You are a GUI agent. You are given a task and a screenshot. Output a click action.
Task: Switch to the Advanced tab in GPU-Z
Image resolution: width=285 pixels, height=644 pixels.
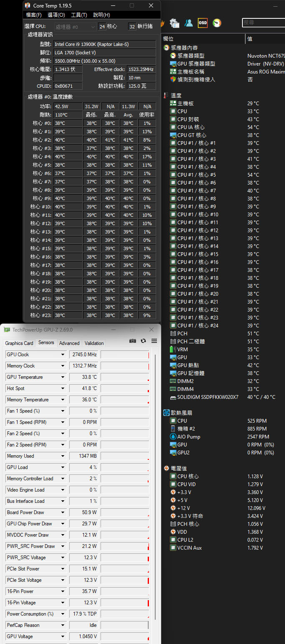tap(69, 343)
